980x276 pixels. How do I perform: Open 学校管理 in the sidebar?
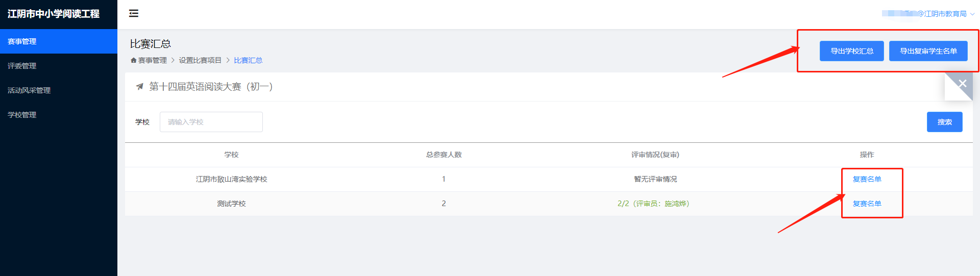[22, 115]
